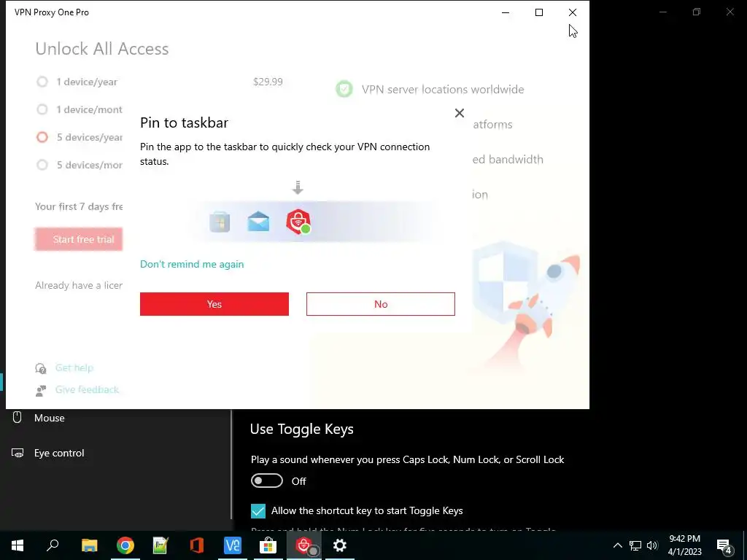Open Eye control in Settings sidebar
The image size is (747, 560).
tap(59, 454)
